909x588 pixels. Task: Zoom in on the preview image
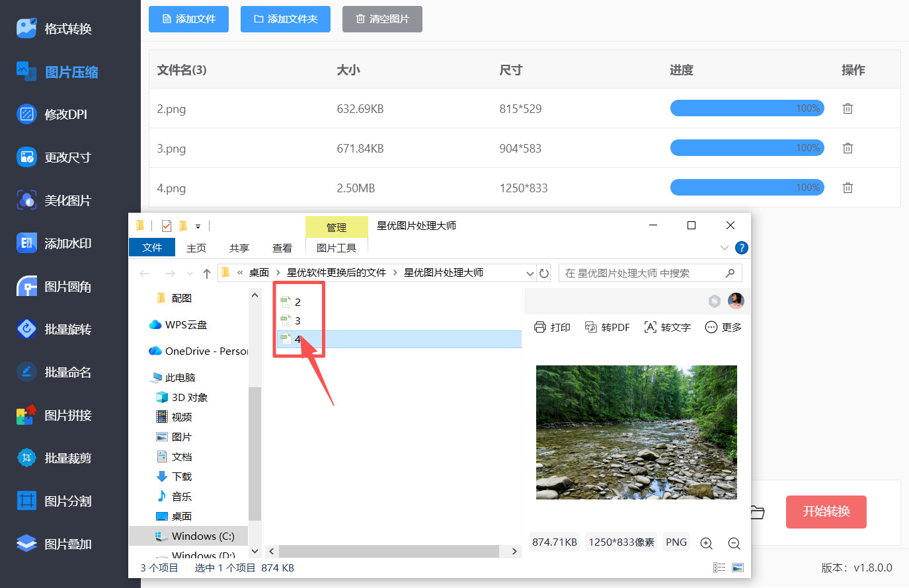706,543
